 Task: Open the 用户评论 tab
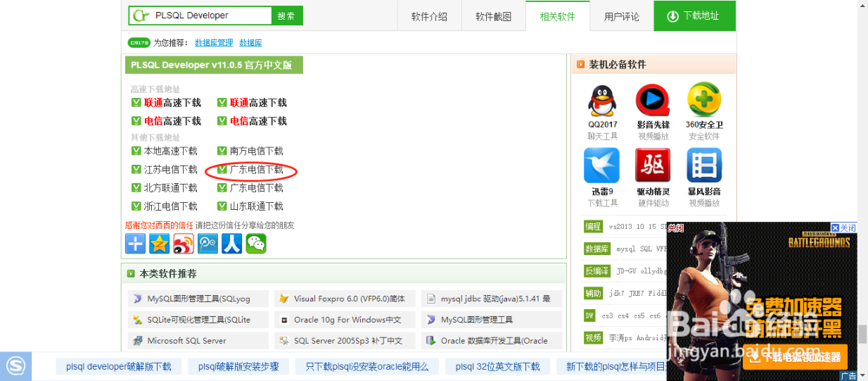(621, 16)
